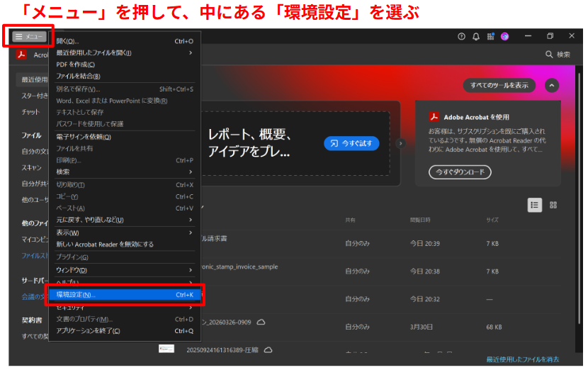Choose 環境設定(N) menu item

tap(125, 295)
